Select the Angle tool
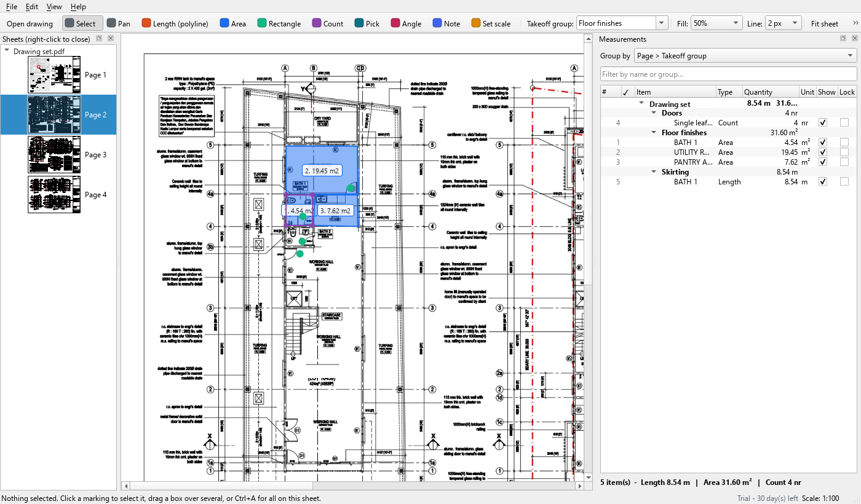The width and height of the screenshot is (861, 504). (405, 23)
